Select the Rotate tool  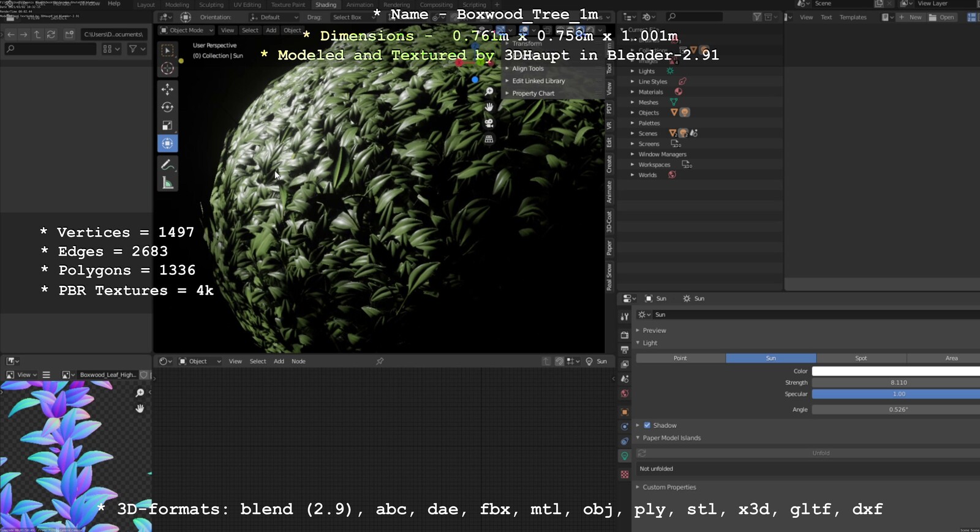point(167,107)
